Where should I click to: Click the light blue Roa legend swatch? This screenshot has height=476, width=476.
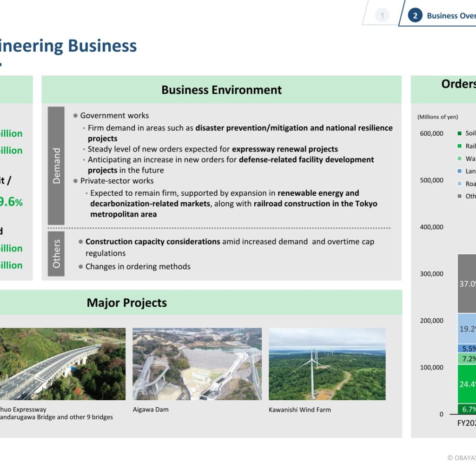coord(460,184)
